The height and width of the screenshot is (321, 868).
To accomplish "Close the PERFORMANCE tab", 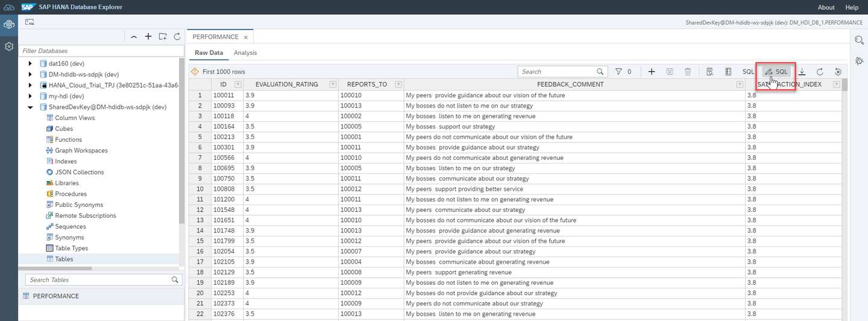I will (x=246, y=37).
